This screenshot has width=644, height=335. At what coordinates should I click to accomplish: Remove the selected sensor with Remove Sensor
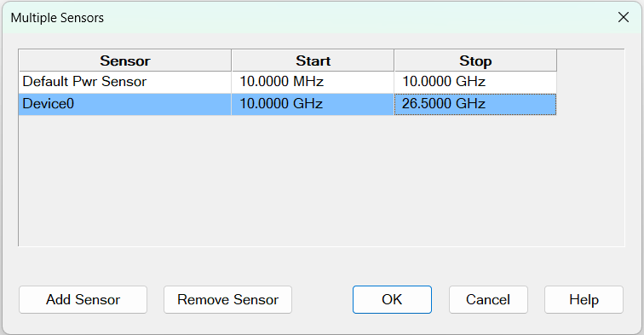228,300
